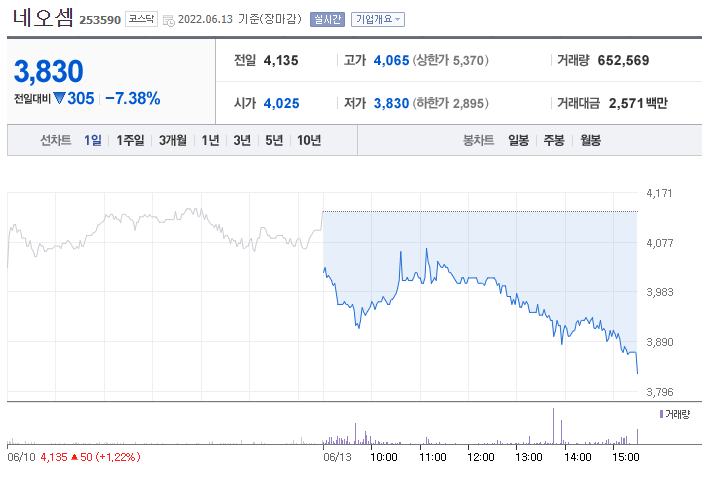Click the 3,796 y-axis label
The width and height of the screenshot is (702, 480).
(x=659, y=392)
